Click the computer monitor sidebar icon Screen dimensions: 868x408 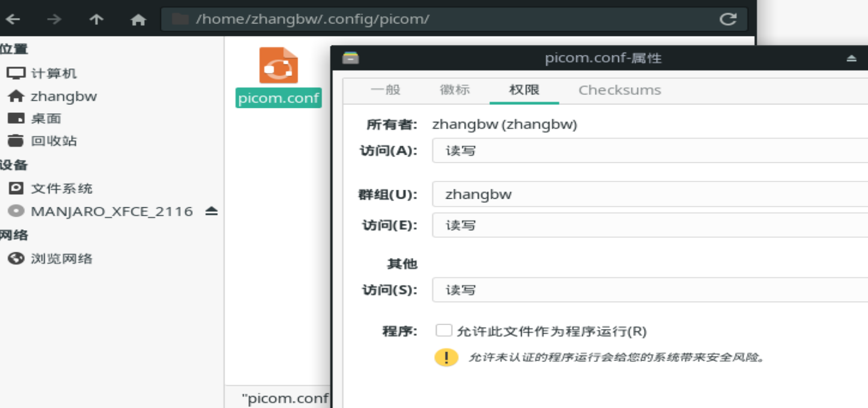(x=16, y=73)
